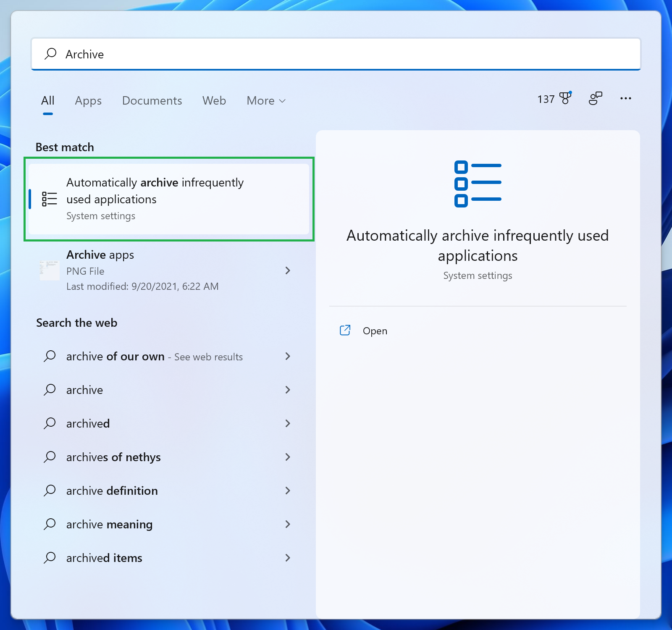Switch to the Web filter tab
672x630 pixels.
point(214,101)
